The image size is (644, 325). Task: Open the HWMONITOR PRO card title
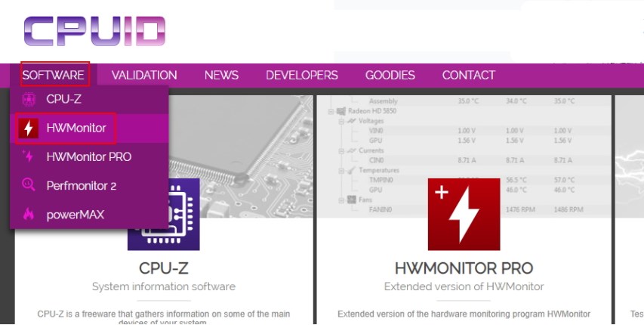point(464,268)
